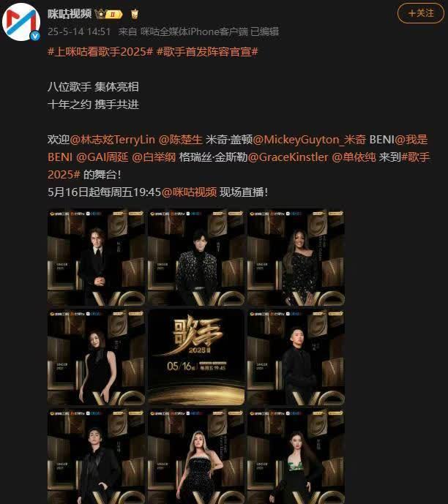The width and height of the screenshot is (448, 504).
Task: Click the blue verified badge on avatar
Action: tap(35, 36)
